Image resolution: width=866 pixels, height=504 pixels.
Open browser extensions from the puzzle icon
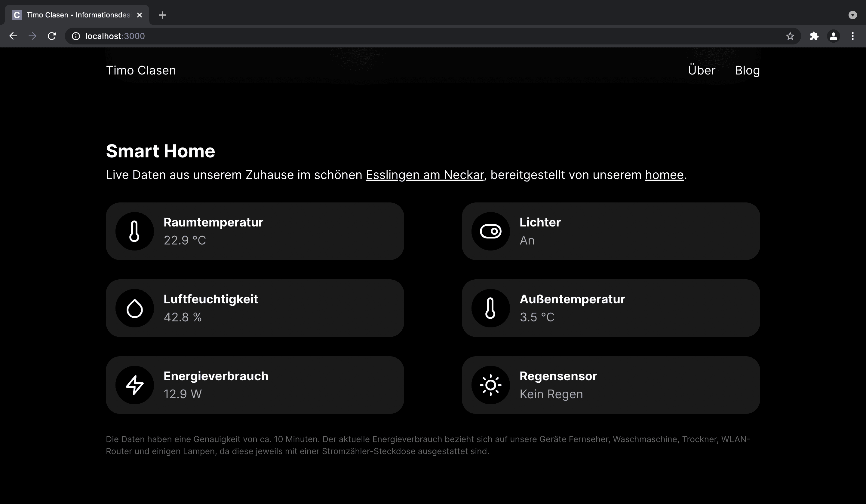point(814,36)
